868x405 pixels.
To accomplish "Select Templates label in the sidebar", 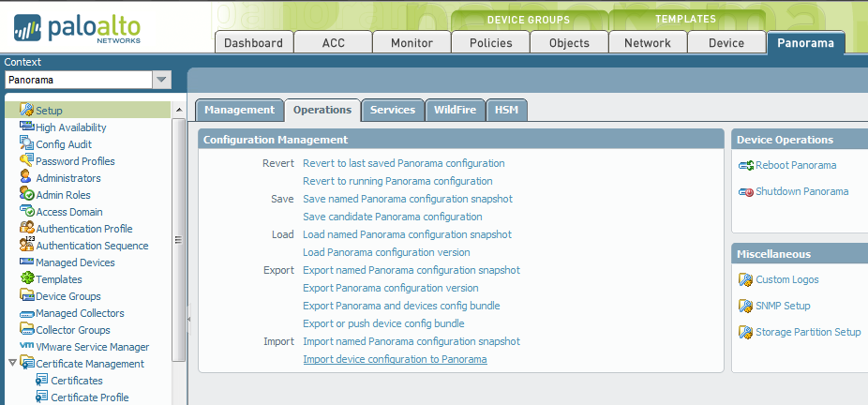I will (x=59, y=279).
